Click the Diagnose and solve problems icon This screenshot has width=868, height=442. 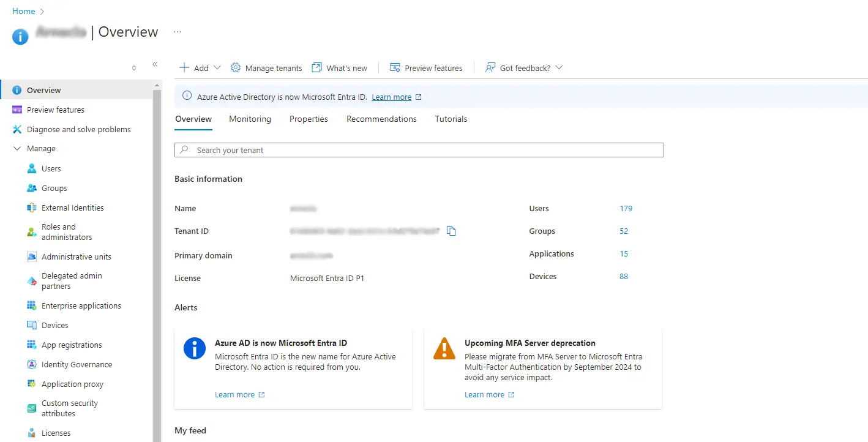pyautogui.click(x=17, y=129)
